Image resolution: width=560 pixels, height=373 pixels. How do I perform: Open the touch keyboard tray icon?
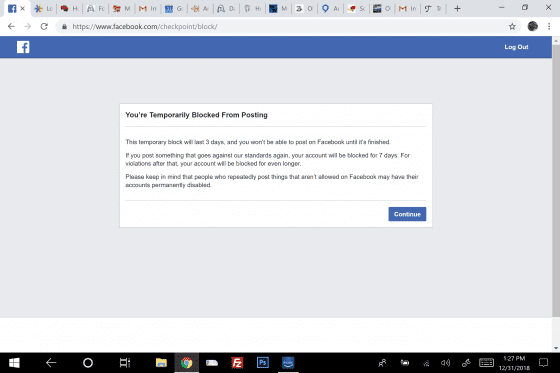click(486, 363)
